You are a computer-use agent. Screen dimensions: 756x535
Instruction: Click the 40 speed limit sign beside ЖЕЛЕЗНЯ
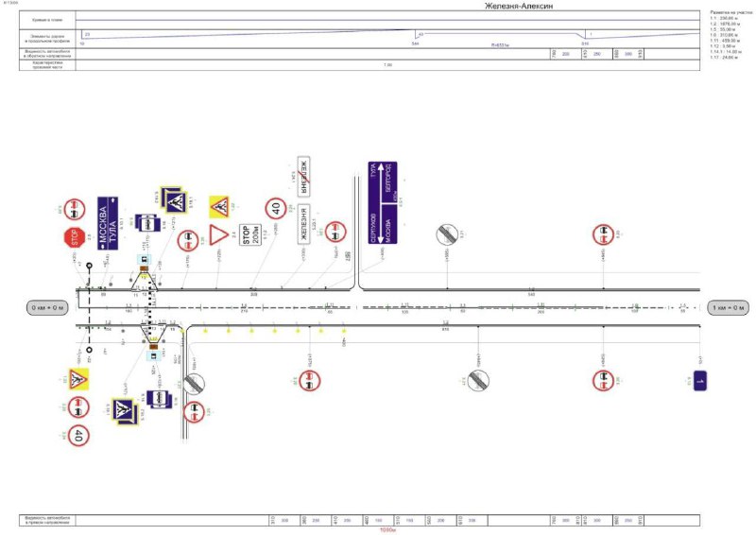tap(276, 209)
